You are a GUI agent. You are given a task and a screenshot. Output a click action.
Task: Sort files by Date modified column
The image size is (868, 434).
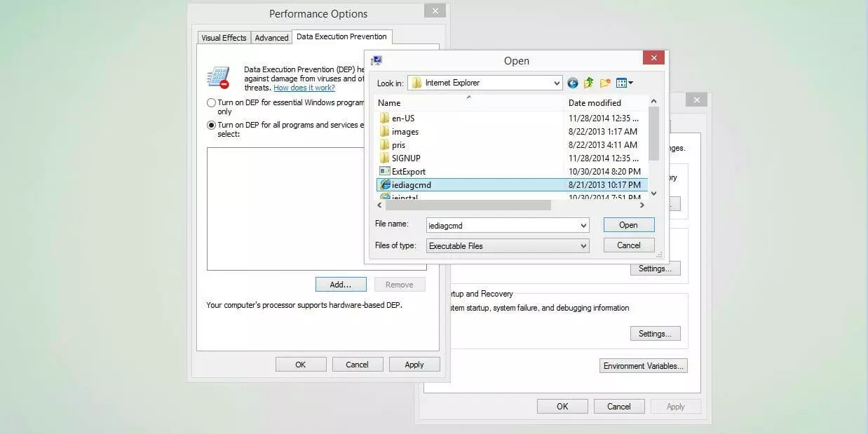[595, 103]
